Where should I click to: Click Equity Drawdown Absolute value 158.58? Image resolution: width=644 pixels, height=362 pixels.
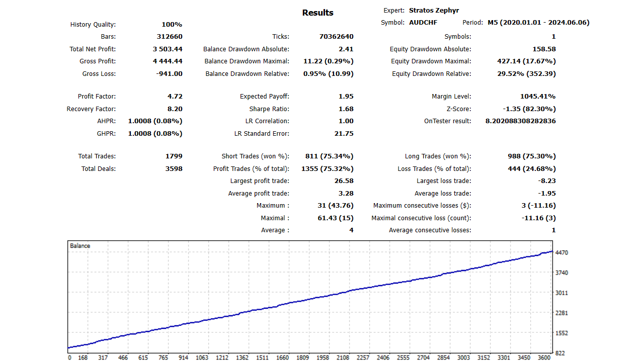click(544, 49)
